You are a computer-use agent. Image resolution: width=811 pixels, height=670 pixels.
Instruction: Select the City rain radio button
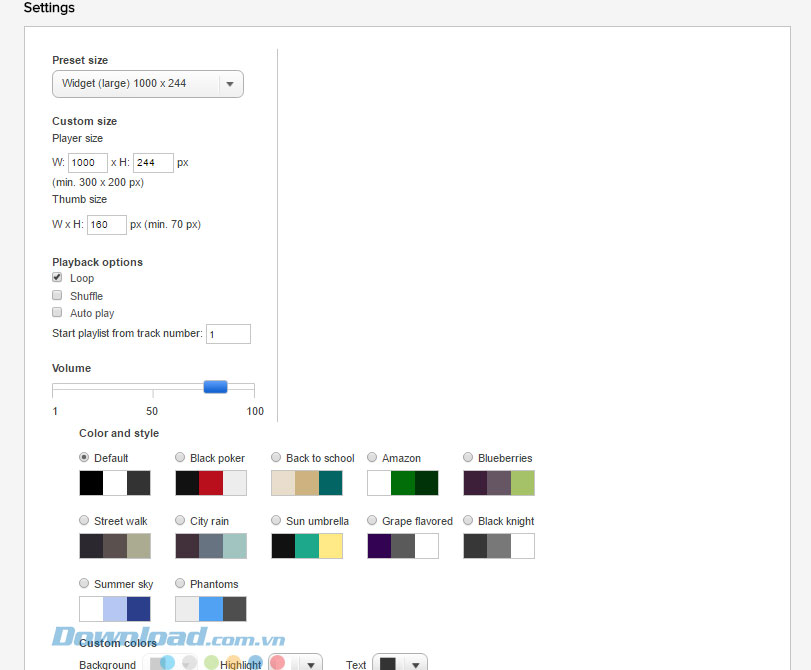coord(181,521)
